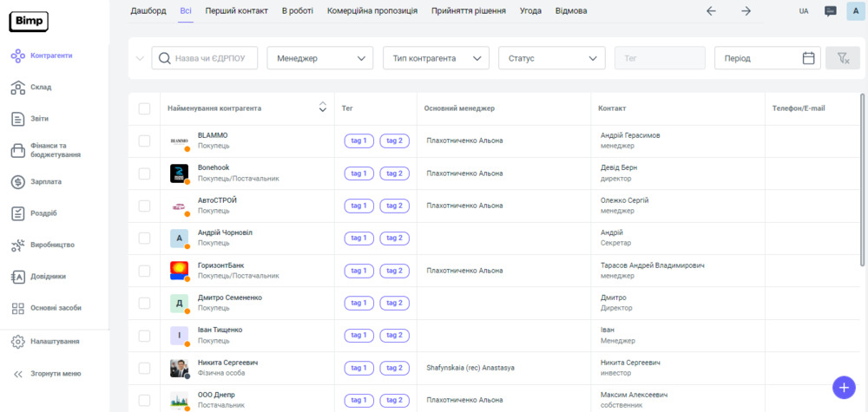Open Виробництво module icon

point(17,245)
